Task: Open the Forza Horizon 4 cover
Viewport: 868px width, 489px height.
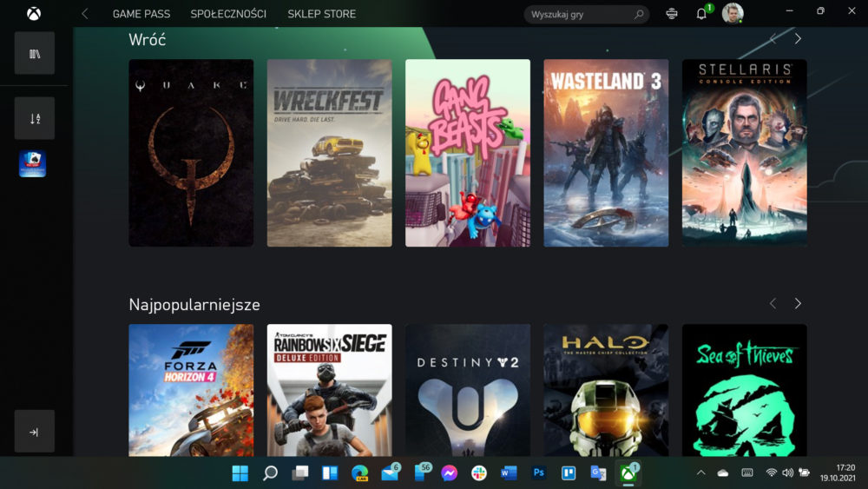Action: point(191,391)
